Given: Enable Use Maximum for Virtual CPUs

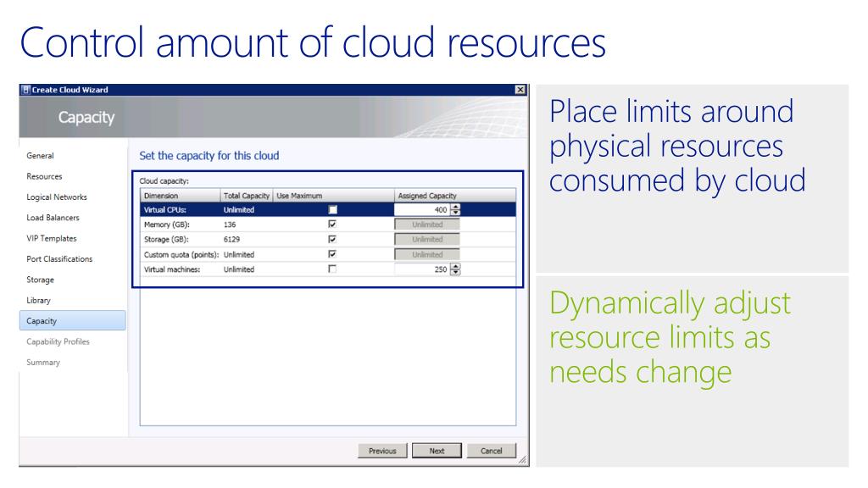Looking at the screenshot, I should click(x=332, y=210).
